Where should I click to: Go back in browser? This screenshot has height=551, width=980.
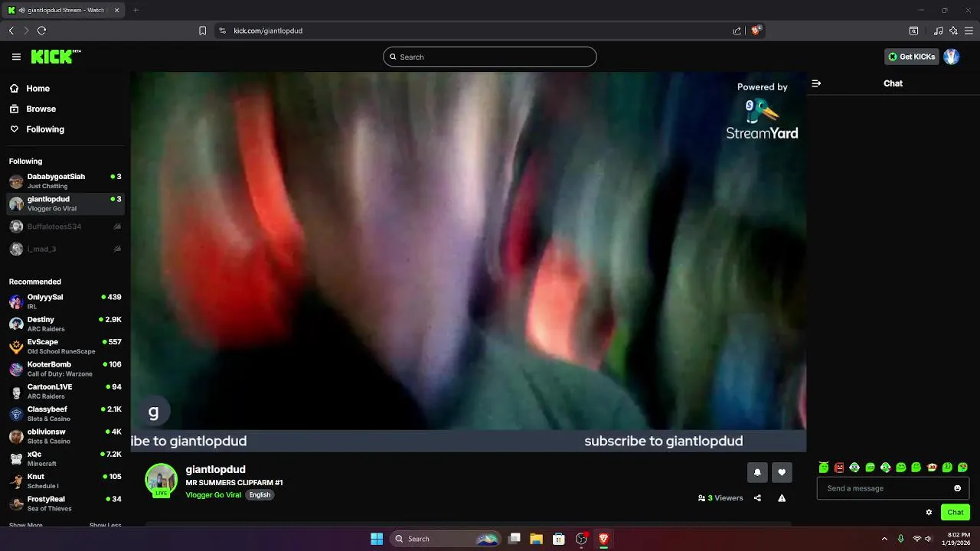coord(11,31)
